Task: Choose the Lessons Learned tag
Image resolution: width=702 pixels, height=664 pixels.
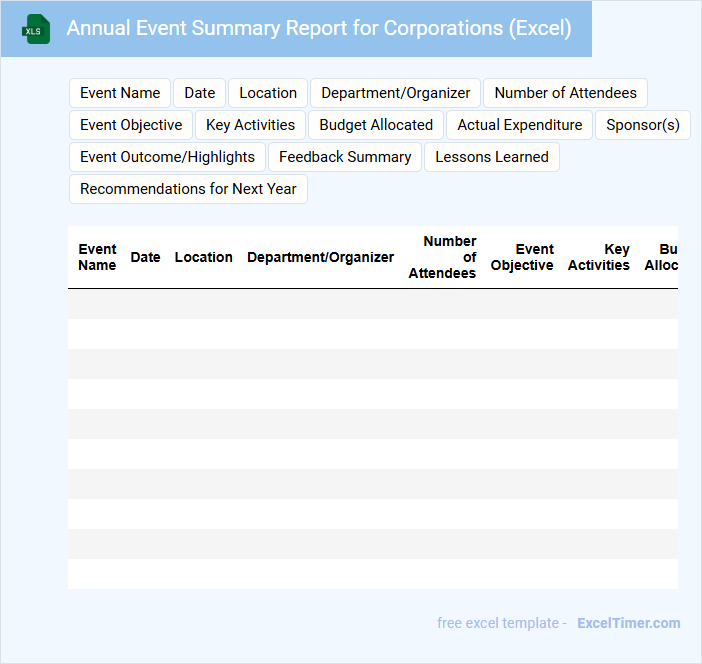Action: [492, 157]
